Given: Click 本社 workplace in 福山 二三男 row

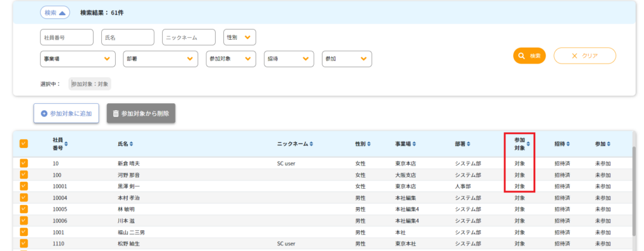Looking at the screenshot, I should [x=401, y=233].
